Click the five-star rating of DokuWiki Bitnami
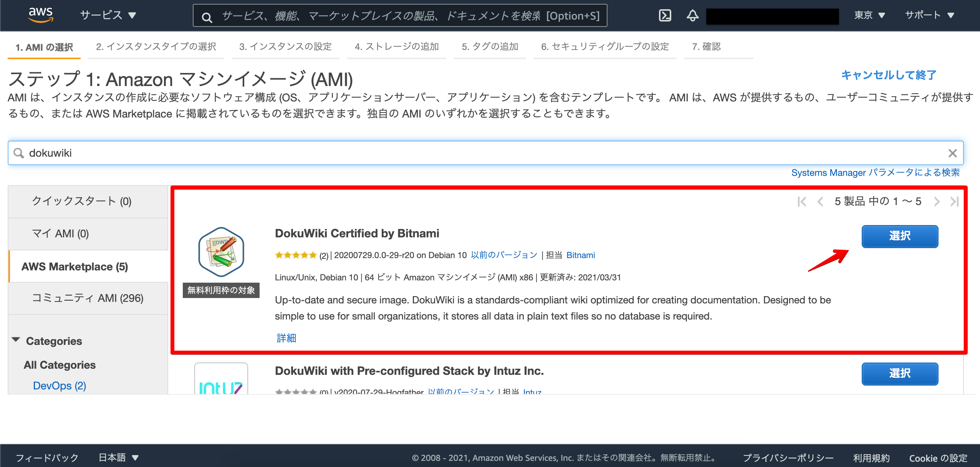The image size is (980, 467). (x=296, y=255)
